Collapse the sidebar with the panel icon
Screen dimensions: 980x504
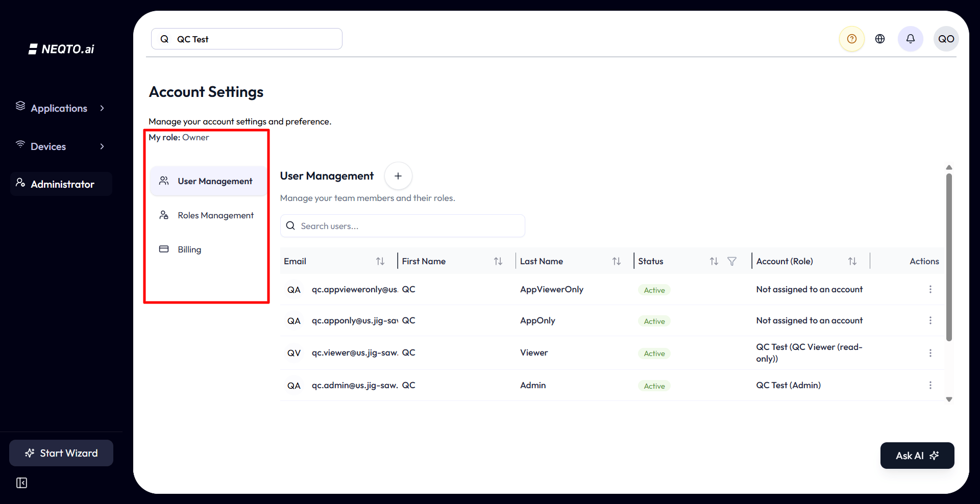(x=21, y=483)
